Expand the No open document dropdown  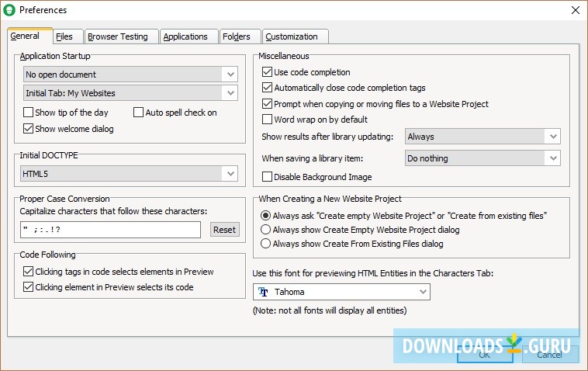point(130,75)
